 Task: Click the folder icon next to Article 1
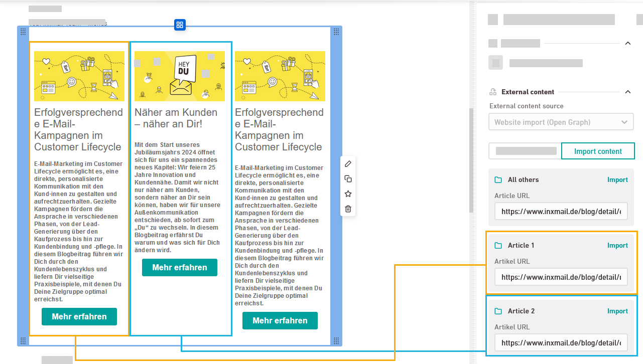(498, 246)
